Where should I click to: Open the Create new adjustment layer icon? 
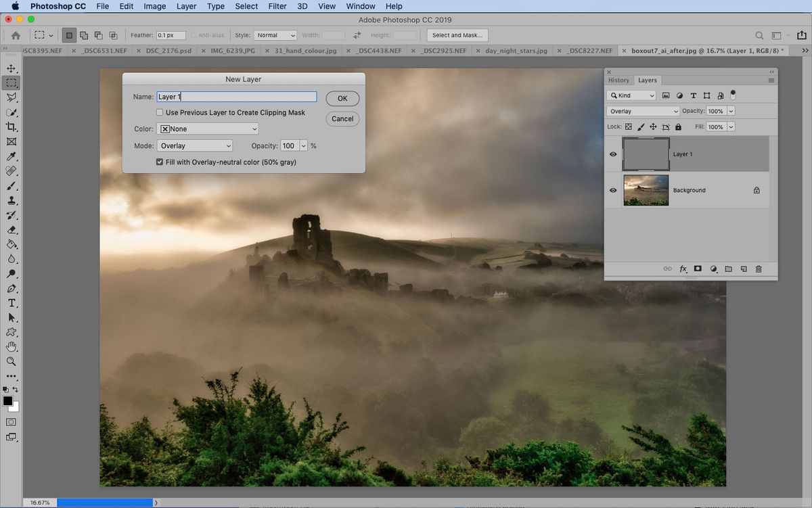click(x=713, y=269)
